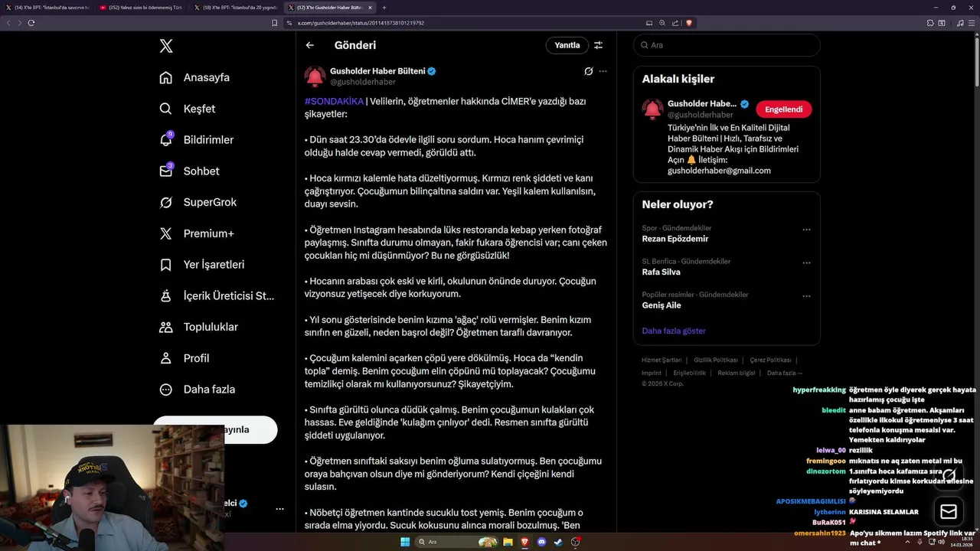Open more options for Rezan Epözdemir trend
Viewport: 980px width, 551px height.
point(806,230)
